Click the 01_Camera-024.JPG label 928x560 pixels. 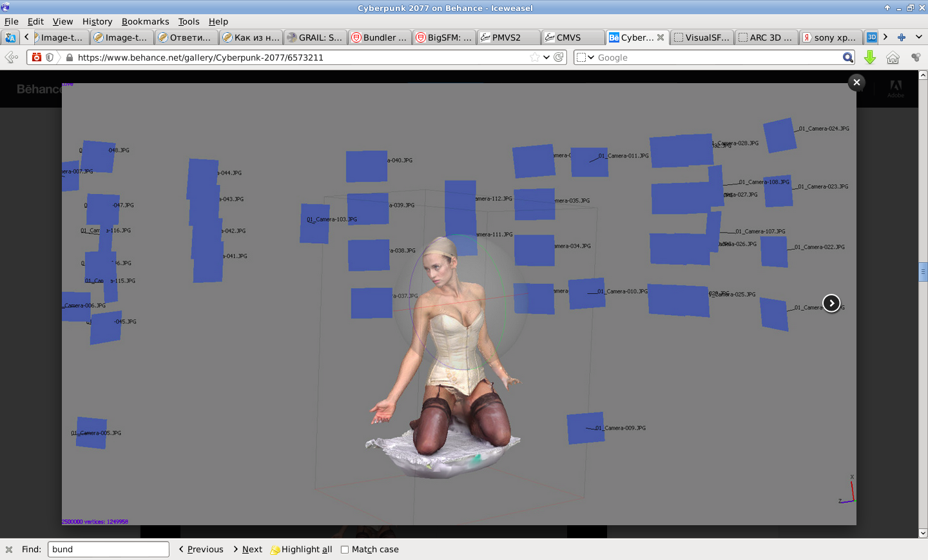(824, 129)
